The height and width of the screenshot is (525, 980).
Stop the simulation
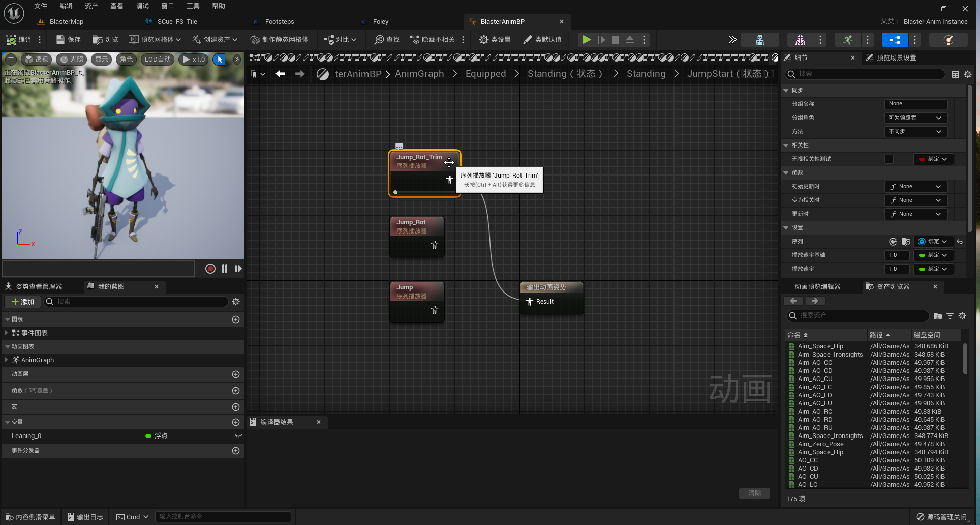click(616, 39)
